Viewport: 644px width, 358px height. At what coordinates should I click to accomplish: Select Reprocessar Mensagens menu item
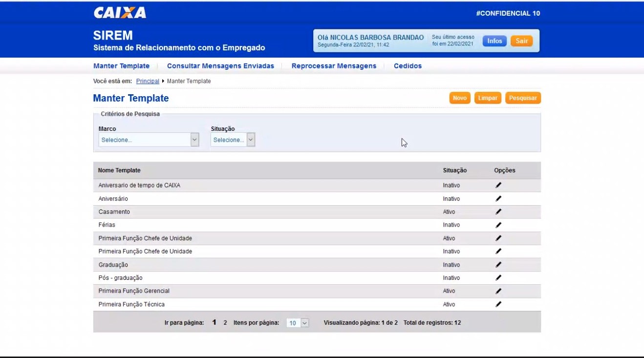[334, 66]
